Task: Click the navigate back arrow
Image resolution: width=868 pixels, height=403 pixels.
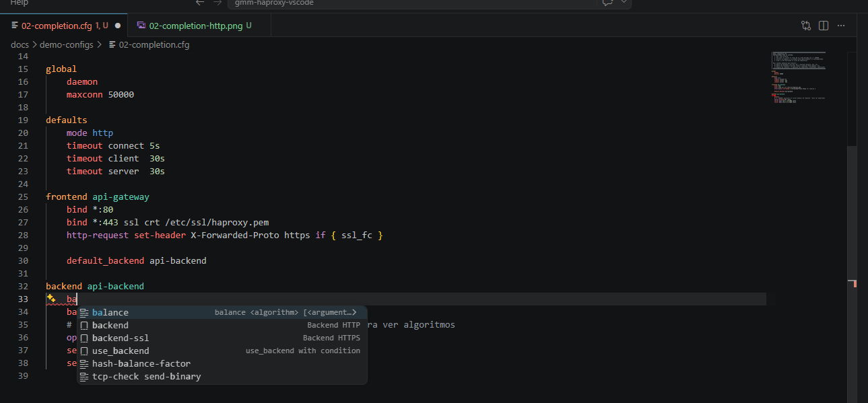Action: pos(199,3)
